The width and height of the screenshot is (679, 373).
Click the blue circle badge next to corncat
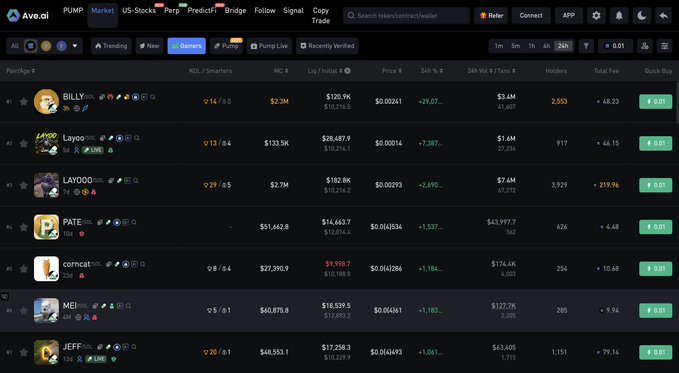point(126,264)
